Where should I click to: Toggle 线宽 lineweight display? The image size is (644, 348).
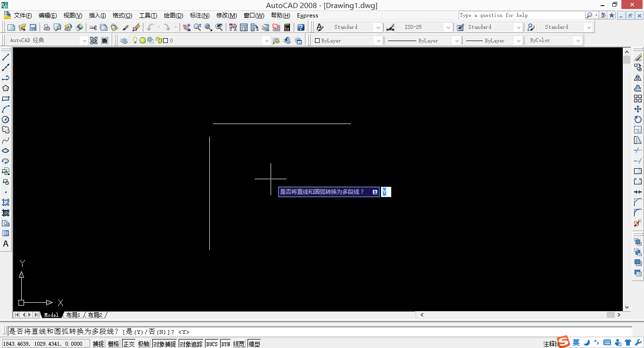coord(239,344)
